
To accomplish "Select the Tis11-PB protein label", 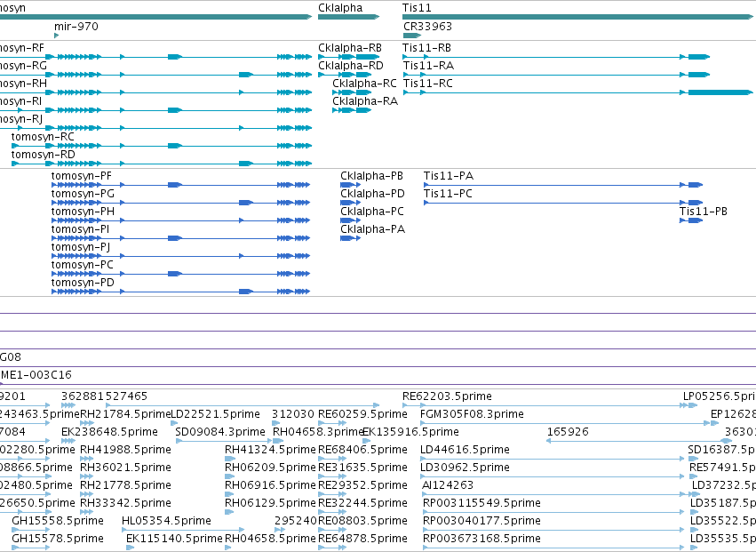I will coord(704,212).
